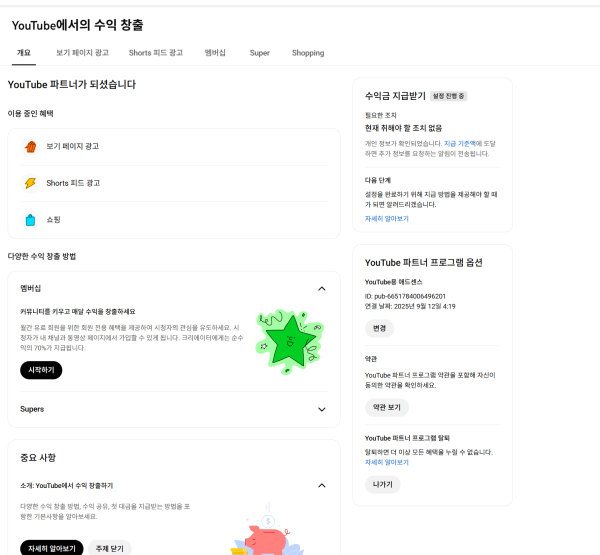Click 자세히 알아보기 link under 다음 단계

click(x=386, y=219)
